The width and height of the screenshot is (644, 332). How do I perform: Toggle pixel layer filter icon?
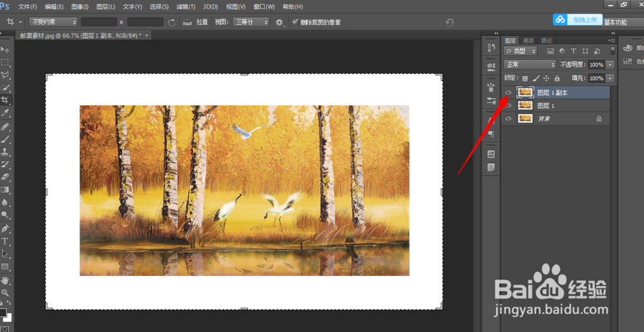pos(551,51)
